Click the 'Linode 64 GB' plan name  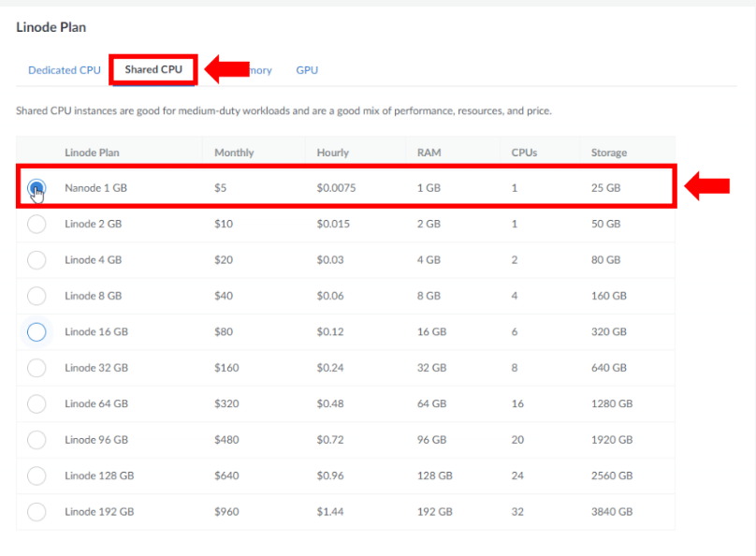[96, 404]
